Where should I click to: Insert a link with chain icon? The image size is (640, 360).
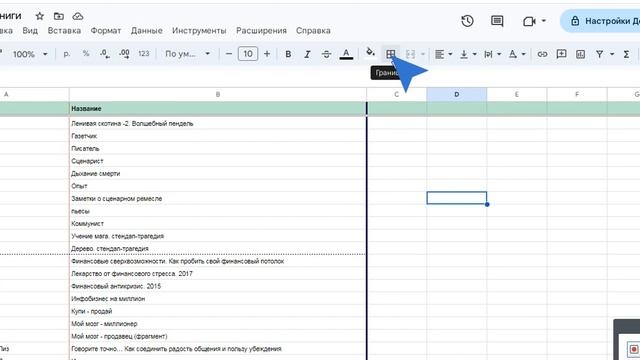coord(542,54)
